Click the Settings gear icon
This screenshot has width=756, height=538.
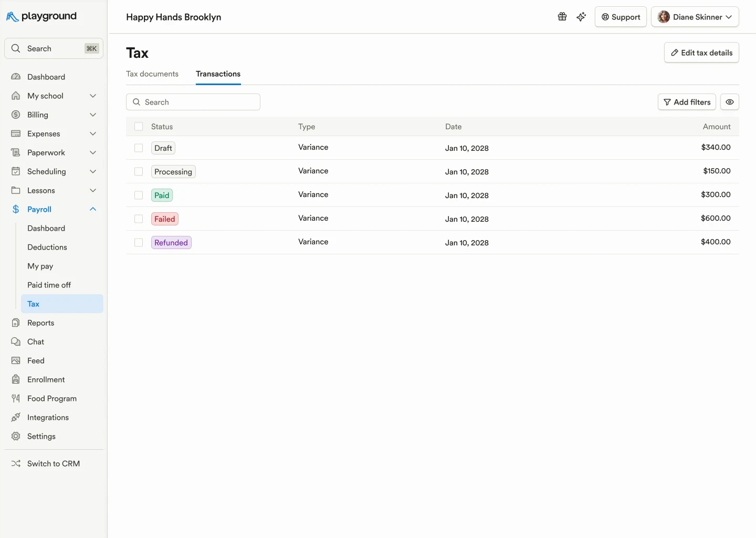[16, 436]
